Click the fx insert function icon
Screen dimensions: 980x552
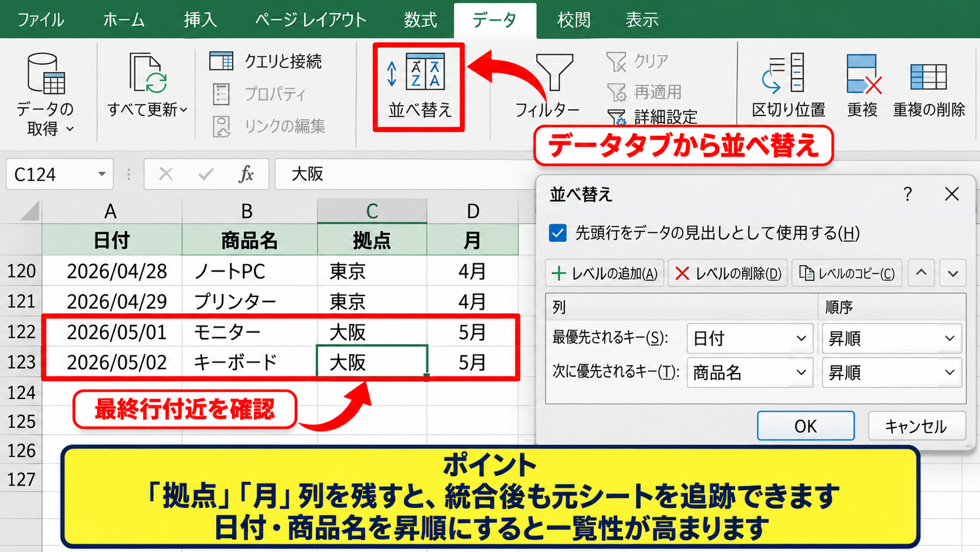[x=246, y=174]
